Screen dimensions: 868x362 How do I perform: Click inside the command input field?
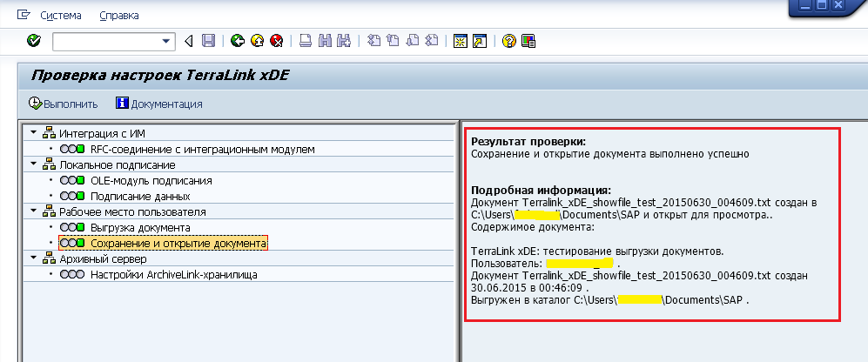(x=104, y=41)
